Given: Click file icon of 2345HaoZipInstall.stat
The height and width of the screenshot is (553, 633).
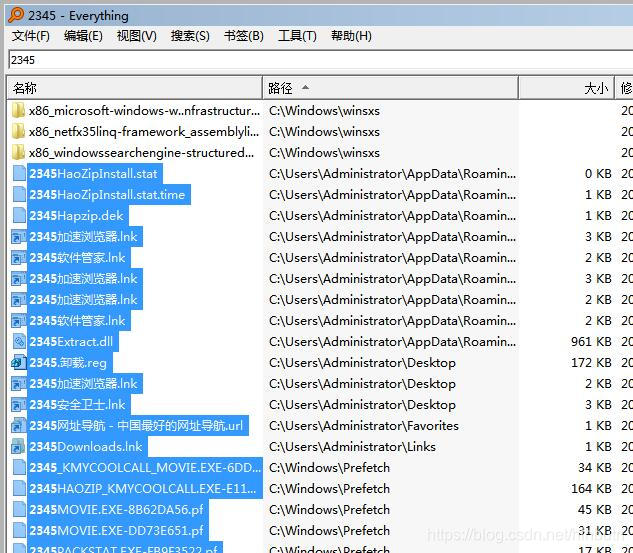Looking at the screenshot, I should click(x=19, y=173).
